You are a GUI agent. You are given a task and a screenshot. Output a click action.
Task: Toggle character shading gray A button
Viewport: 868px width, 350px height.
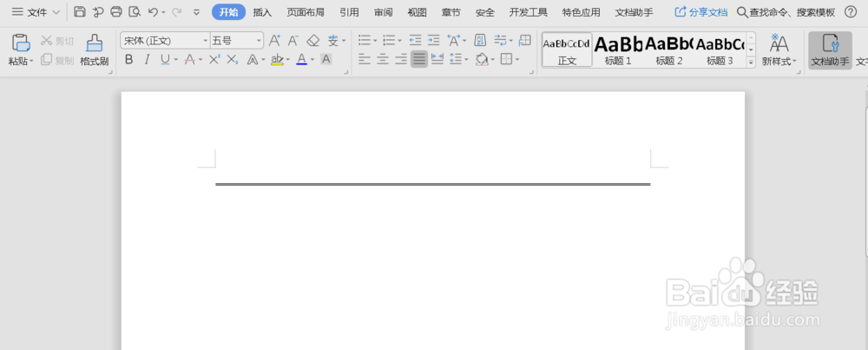326,59
